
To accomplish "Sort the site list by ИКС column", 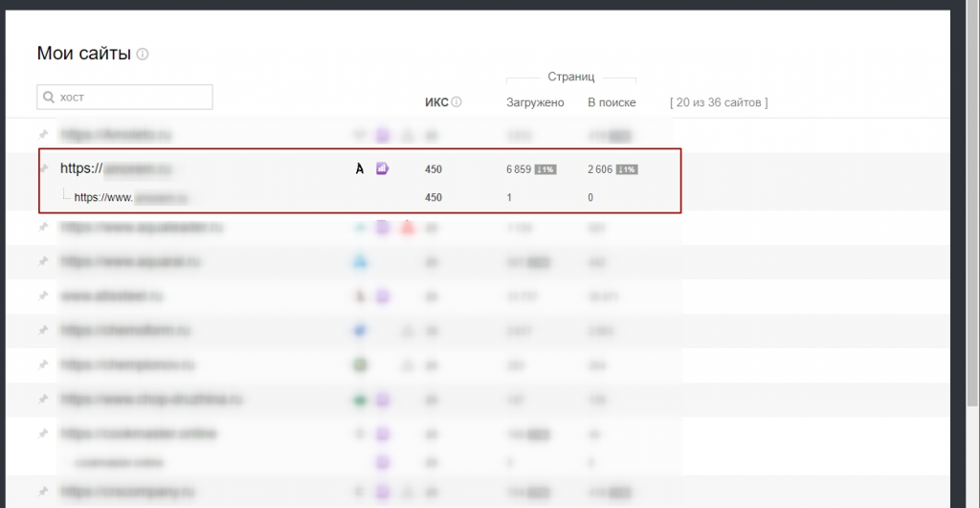I will pos(436,102).
